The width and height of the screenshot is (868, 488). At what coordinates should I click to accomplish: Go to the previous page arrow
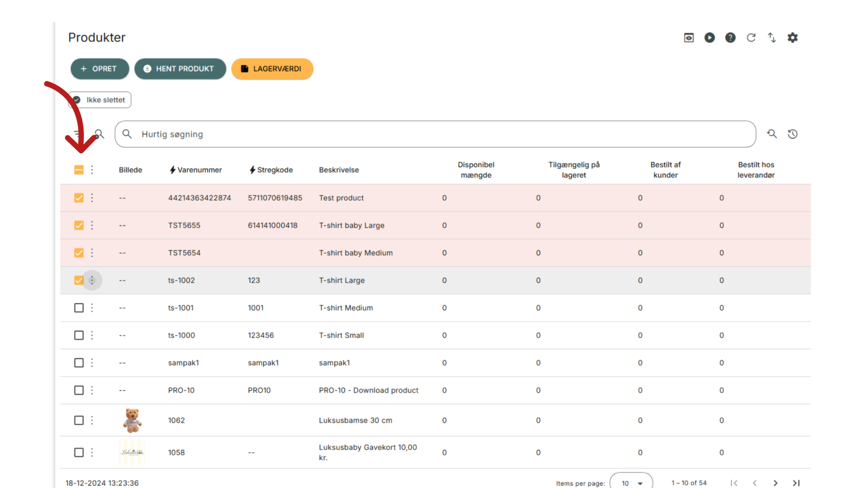tap(755, 483)
